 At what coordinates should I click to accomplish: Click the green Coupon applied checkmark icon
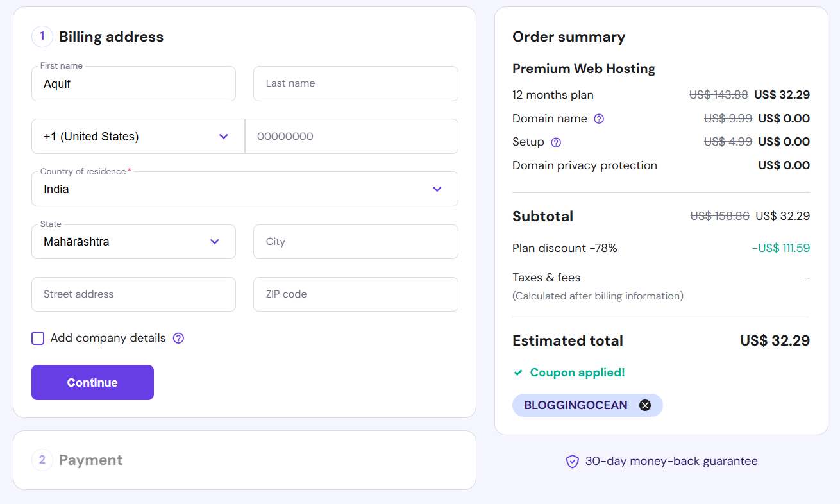click(518, 373)
